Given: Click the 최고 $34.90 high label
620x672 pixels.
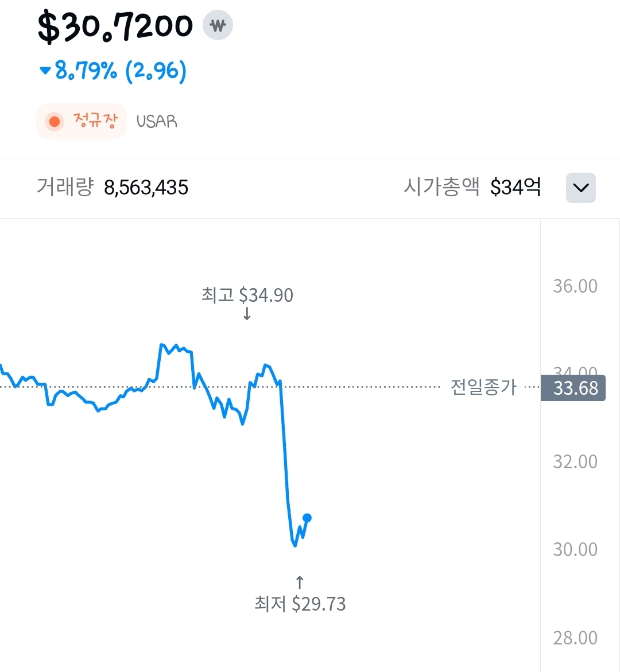Looking at the screenshot, I should pyautogui.click(x=247, y=295).
